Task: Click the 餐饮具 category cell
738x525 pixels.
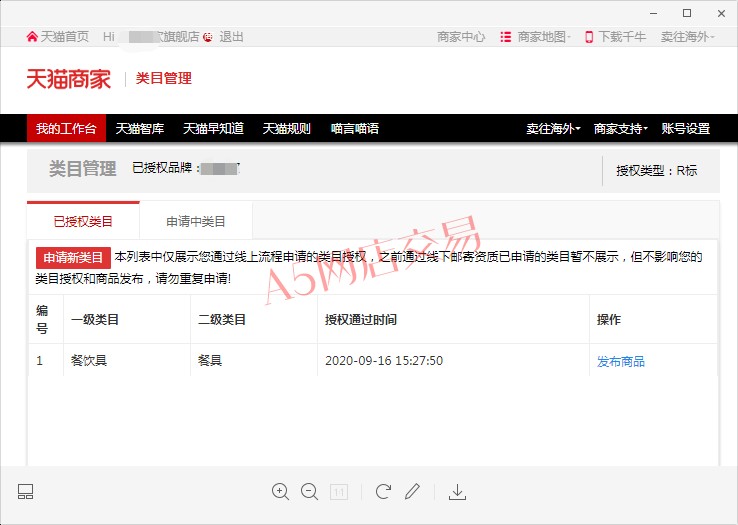Action: coord(89,360)
